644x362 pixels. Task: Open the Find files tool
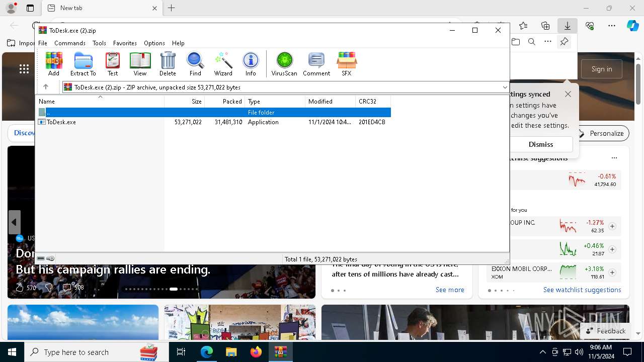point(195,64)
